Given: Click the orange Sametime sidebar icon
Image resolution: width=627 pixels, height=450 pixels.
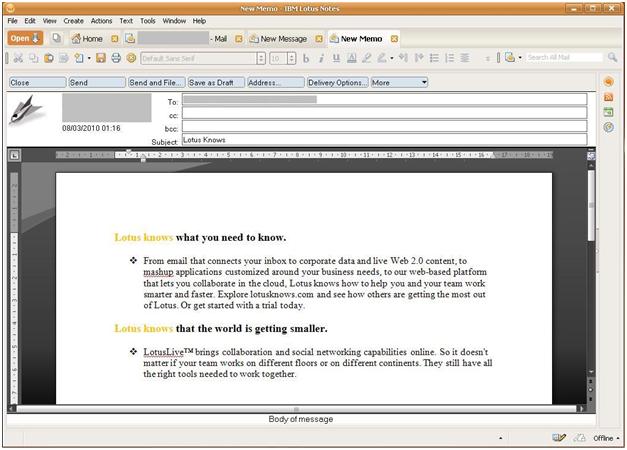Looking at the screenshot, I should pos(608,82).
